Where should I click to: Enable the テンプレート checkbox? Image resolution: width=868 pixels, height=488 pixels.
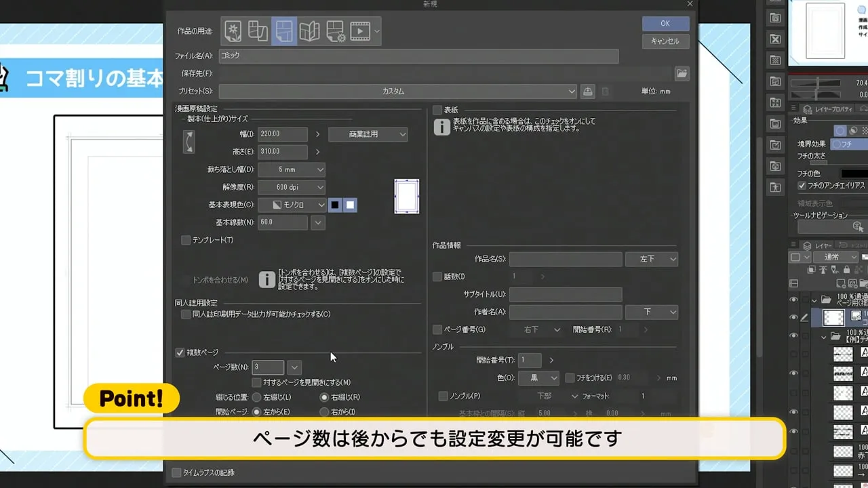(186, 239)
